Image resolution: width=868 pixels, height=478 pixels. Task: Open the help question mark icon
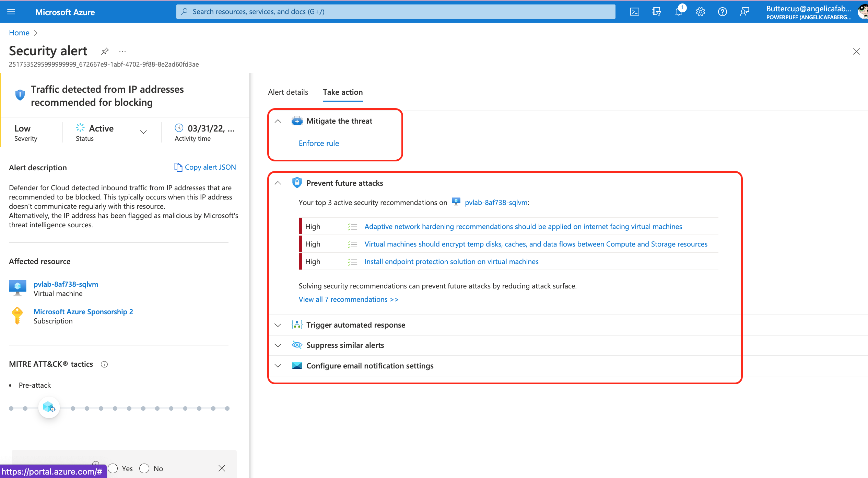point(722,12)
